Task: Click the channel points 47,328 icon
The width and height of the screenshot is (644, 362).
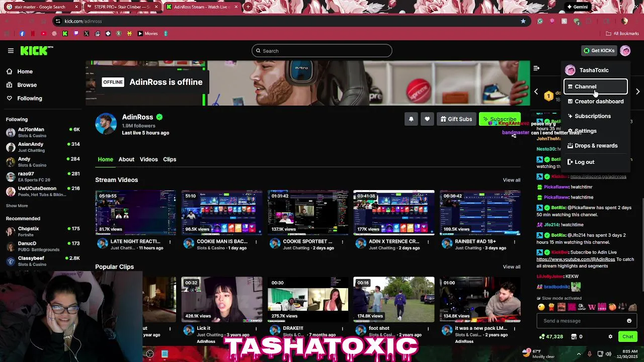Action: coord(542,337)
